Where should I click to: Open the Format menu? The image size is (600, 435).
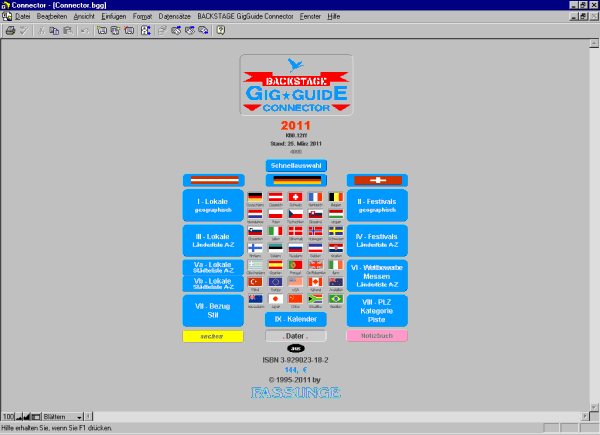point(142,18)
